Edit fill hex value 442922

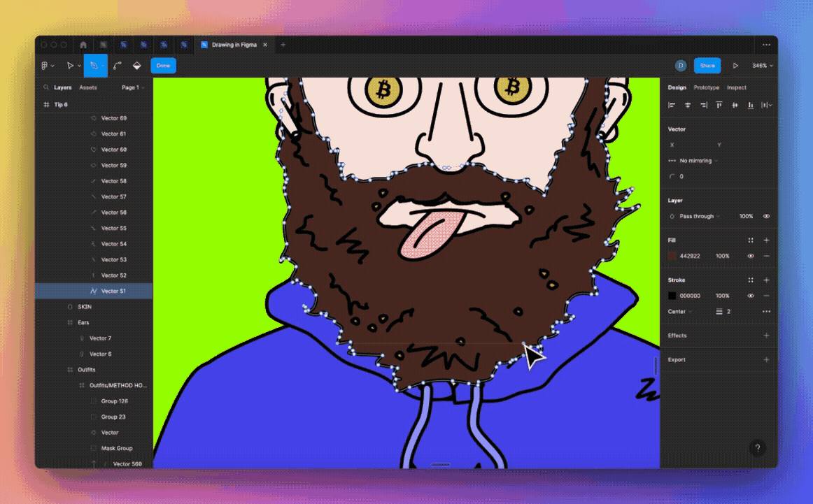click(x=690, y=256)
